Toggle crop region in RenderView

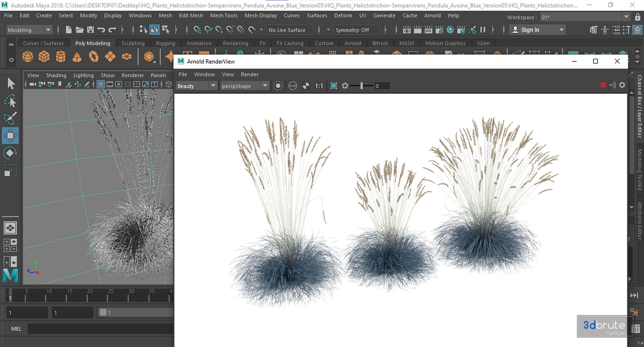(x=334, y=86)
